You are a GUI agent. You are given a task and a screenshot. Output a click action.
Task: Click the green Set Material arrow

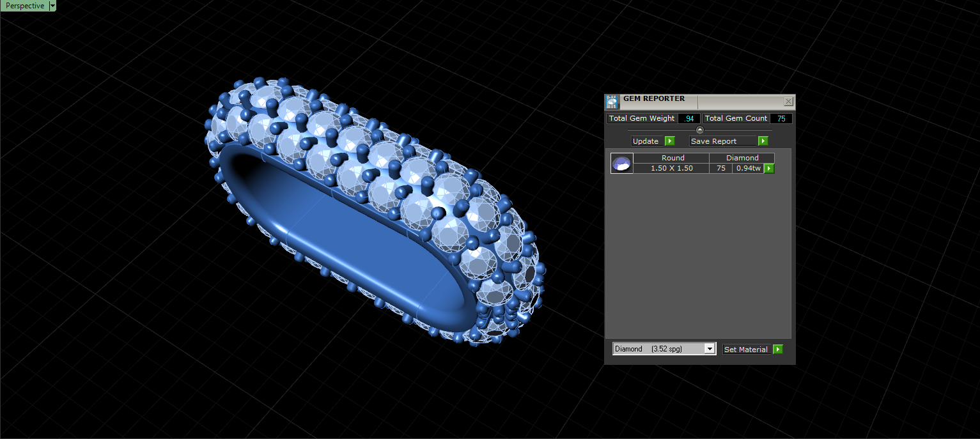[777, 350]
